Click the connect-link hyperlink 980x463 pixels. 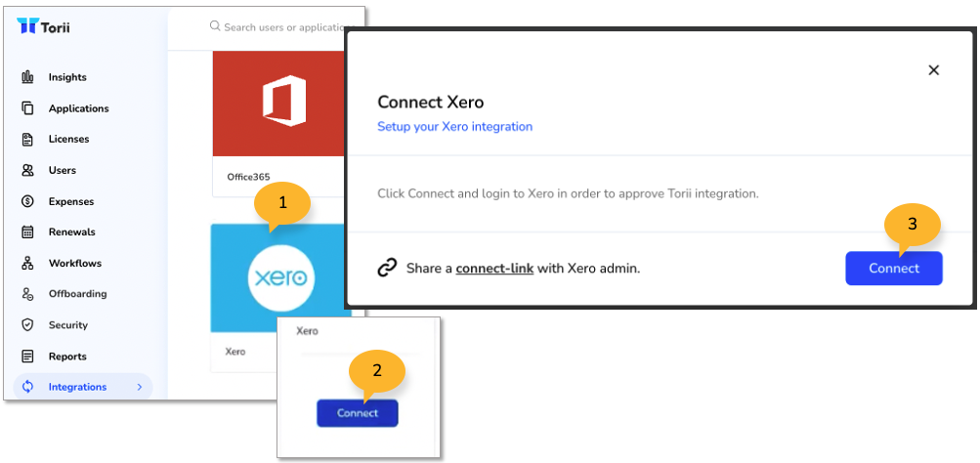[x=494, y=268]
